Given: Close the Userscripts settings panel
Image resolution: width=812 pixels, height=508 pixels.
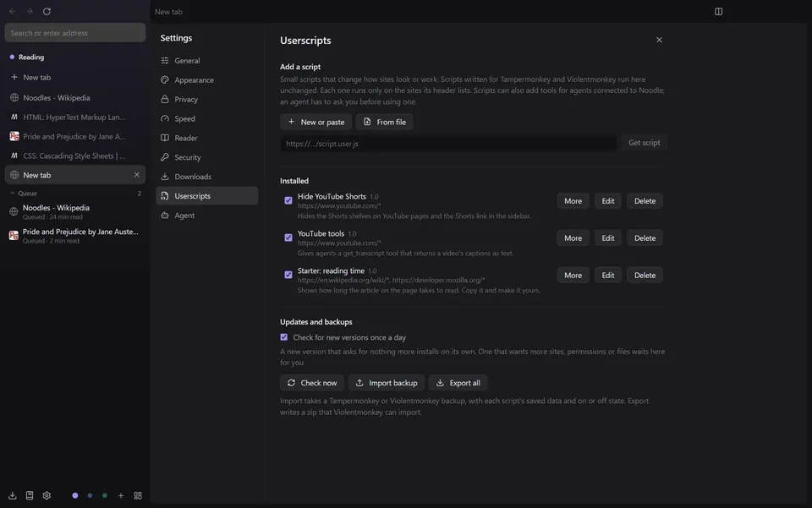Looking at the screenshot, I should (x=659, y=40).
